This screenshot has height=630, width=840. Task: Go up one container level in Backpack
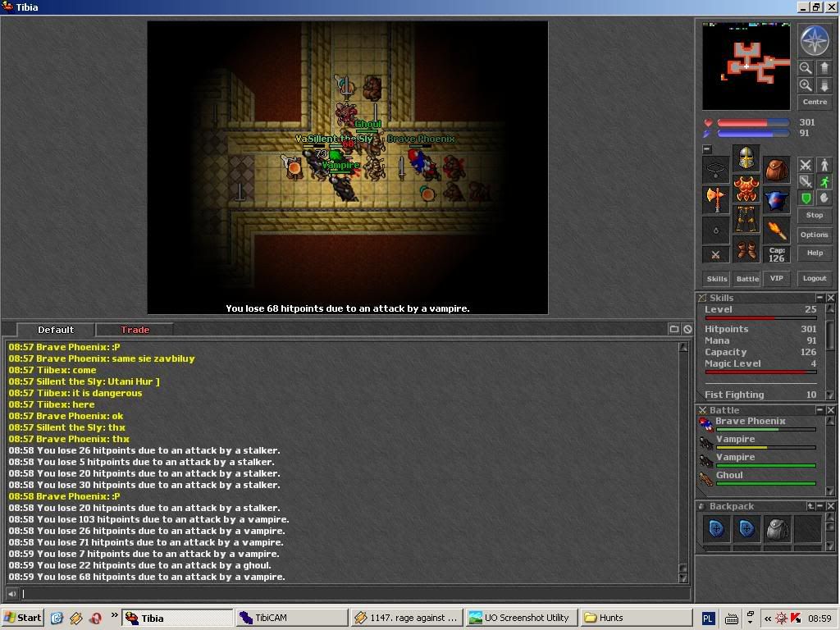[810, 505]
